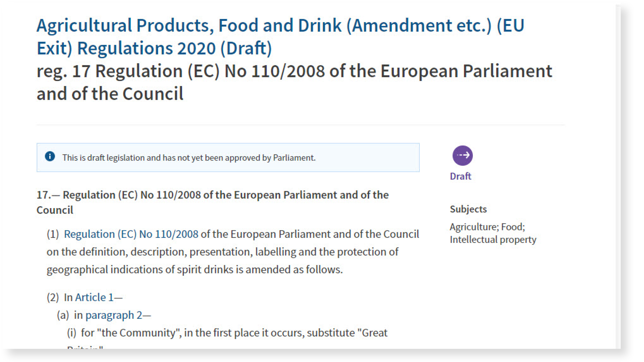Click subsection (1) number marker
Image resolution: width=644 pixels, height=362 pixels.
[53, 234]
